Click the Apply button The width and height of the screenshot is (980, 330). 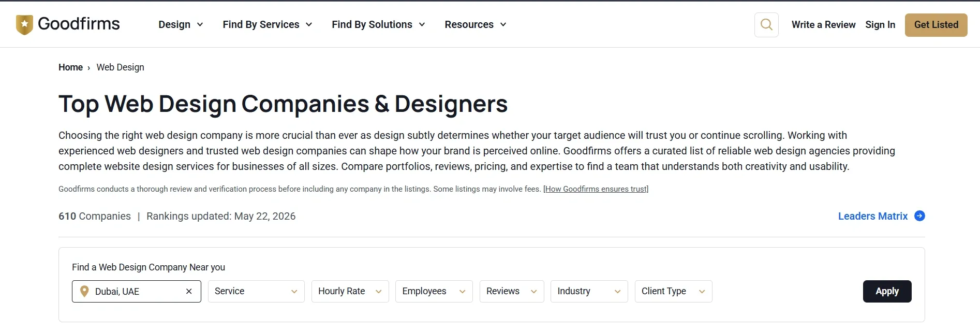pyautogui.click(x=887, y=291)
